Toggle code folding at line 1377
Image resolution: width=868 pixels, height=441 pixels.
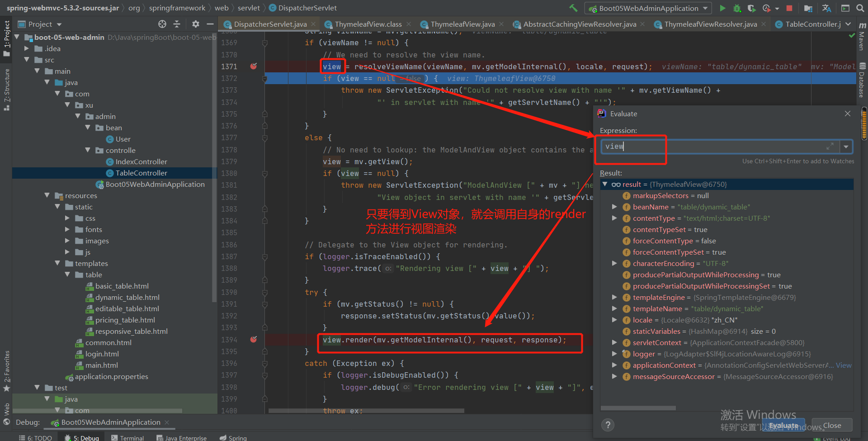264,138
